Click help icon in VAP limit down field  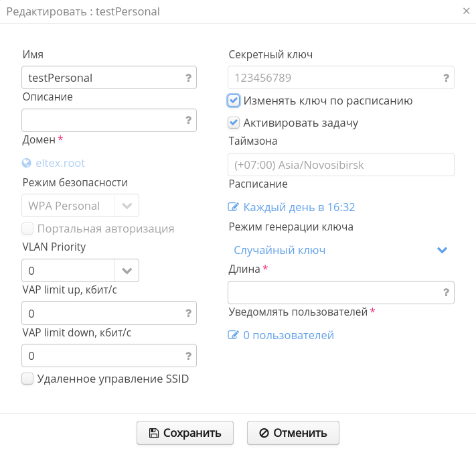click(188, 356)
